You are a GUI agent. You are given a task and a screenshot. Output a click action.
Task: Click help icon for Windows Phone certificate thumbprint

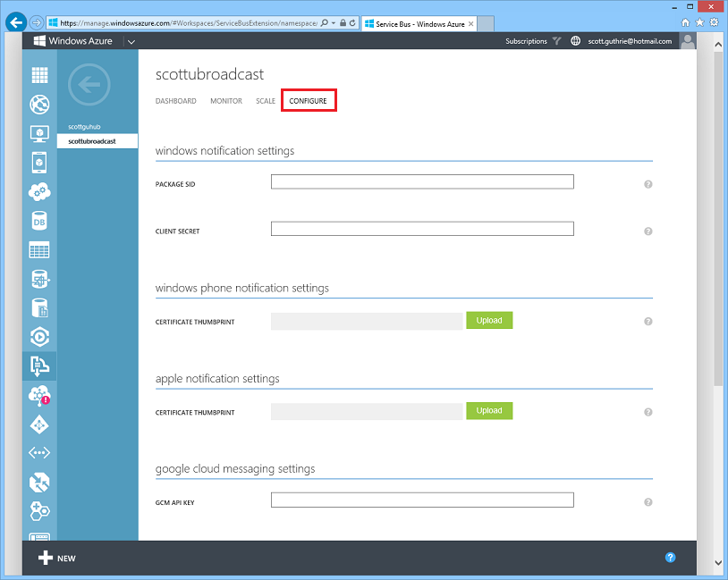point(648,322)
